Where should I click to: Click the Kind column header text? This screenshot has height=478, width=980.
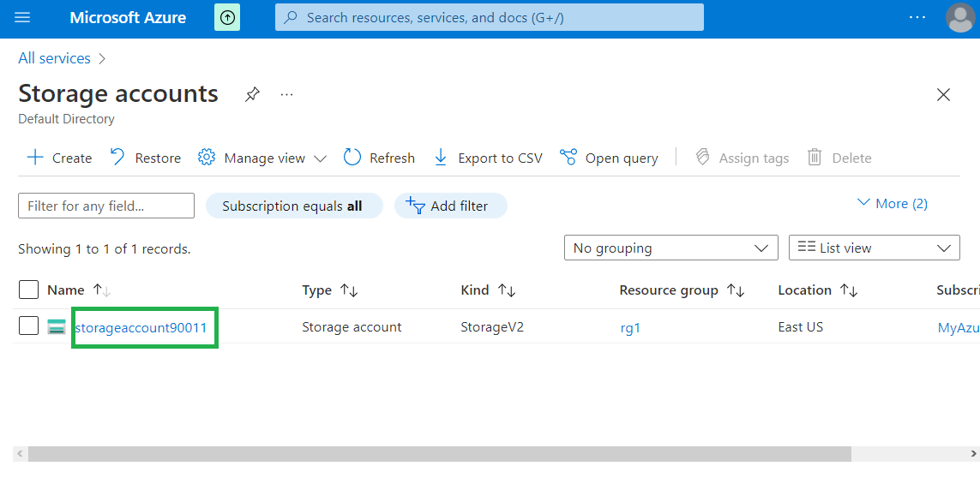point(475,290)
